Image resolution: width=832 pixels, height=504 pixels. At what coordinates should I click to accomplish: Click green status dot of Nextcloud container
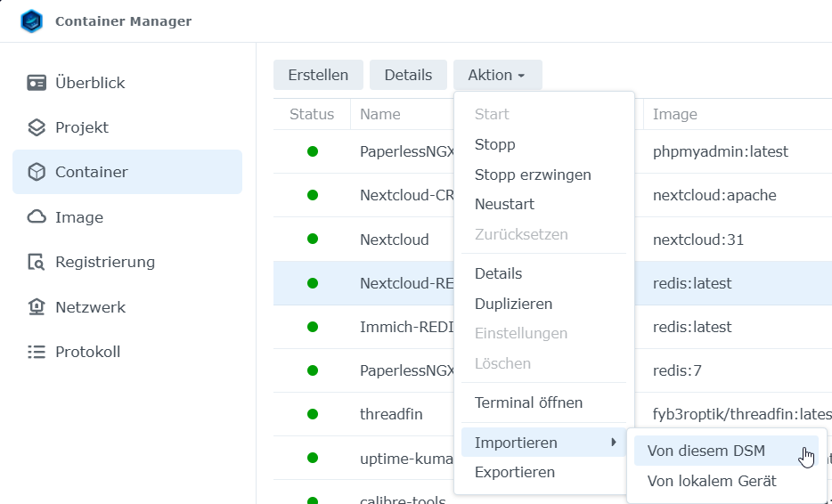point(313,240)
